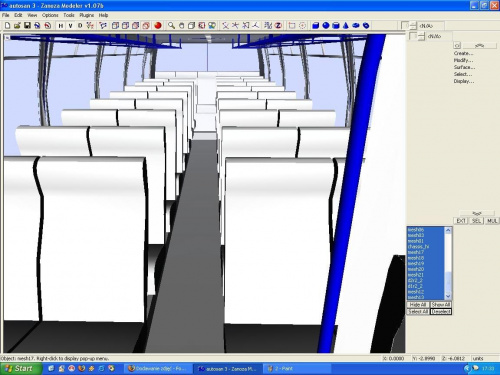Expand the Surface... command group
Screen dimensions: 500x375
click(x=464, y=67)
